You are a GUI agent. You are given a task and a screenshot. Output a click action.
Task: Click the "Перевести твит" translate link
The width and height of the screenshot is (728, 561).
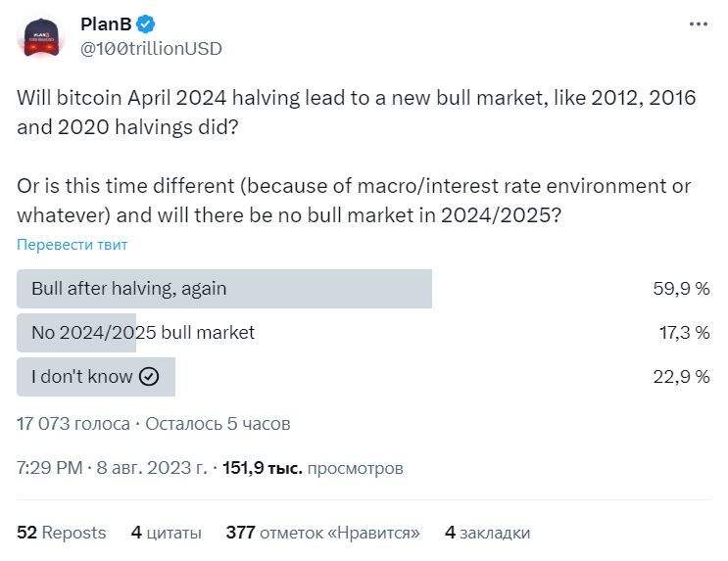point(72,245)
